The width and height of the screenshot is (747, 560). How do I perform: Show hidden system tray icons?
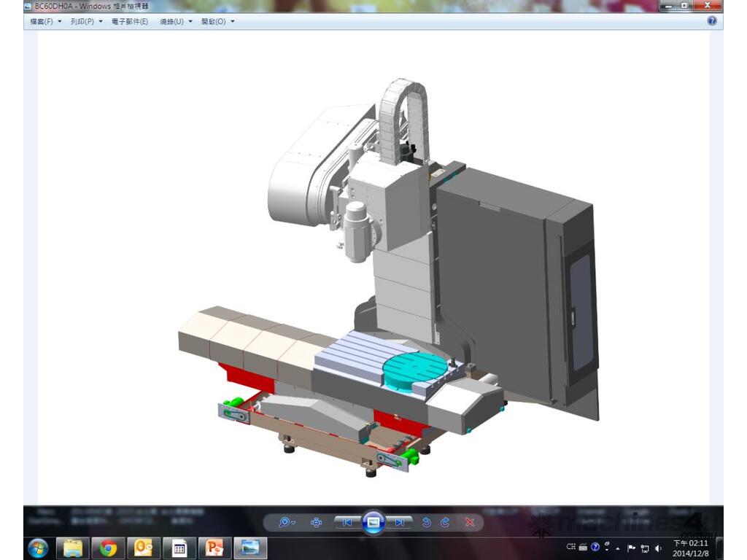pyautogui.click(x=619, y=548)
